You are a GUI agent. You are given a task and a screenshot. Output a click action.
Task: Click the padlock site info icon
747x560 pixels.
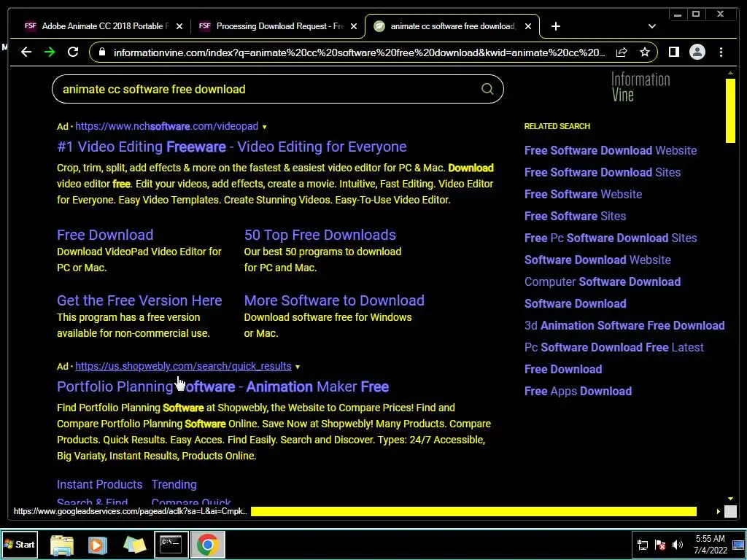click(x=102, y=52)
